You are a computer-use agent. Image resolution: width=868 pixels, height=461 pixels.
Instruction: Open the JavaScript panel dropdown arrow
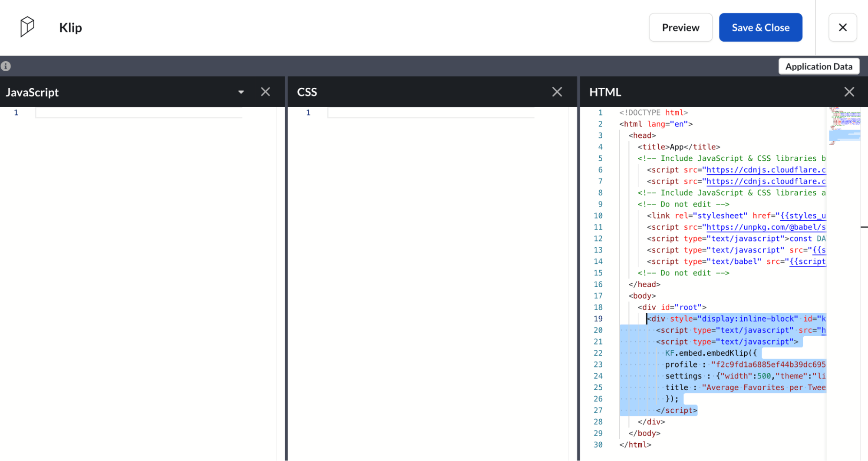[241, 92]
